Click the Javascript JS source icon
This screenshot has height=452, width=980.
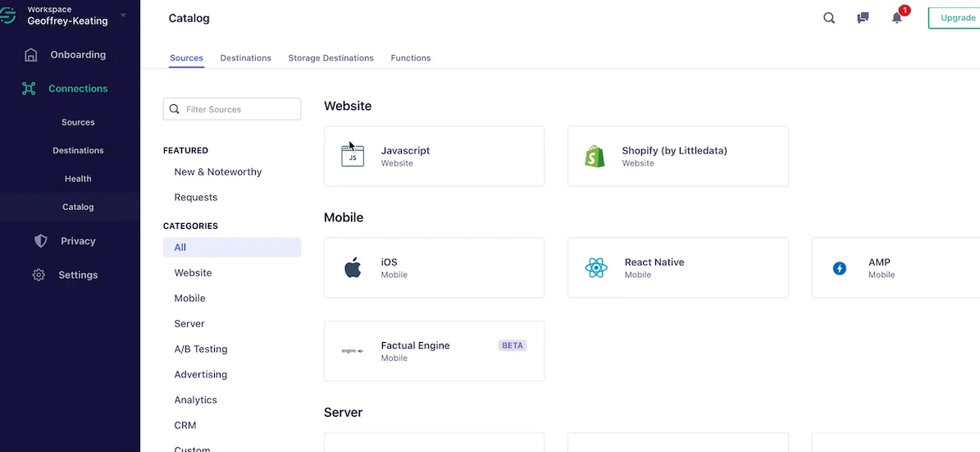pos(353,156)
